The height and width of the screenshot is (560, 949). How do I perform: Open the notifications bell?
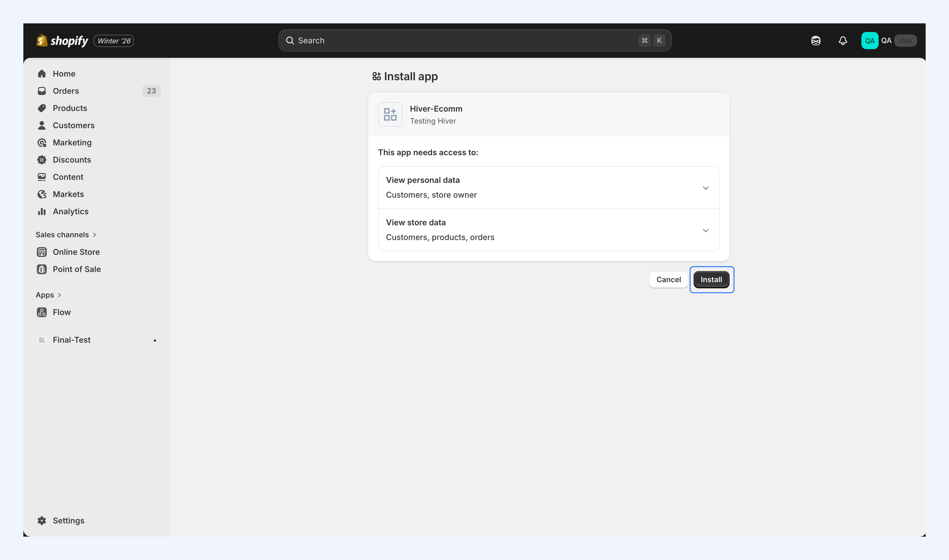[843, 41]
